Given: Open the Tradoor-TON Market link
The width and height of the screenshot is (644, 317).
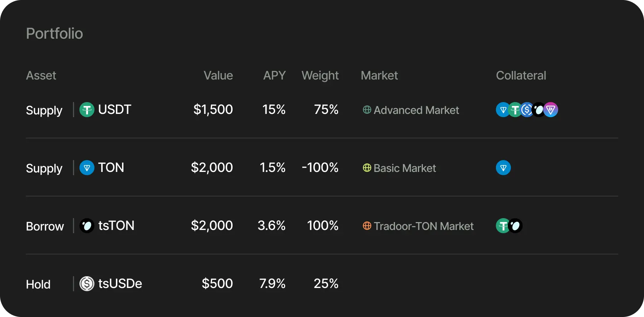Looking at the screenshot, I should coord(424,226).
